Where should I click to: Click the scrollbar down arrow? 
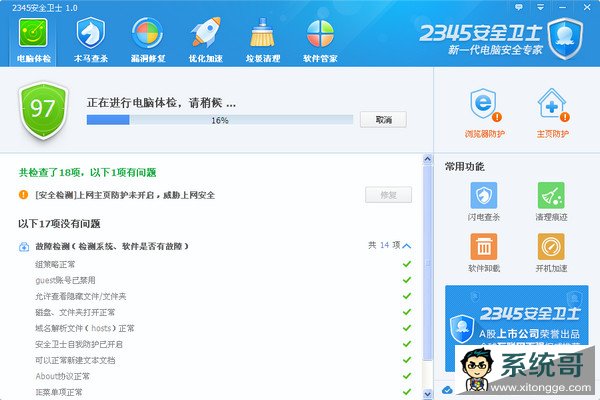tap(427, 393)
